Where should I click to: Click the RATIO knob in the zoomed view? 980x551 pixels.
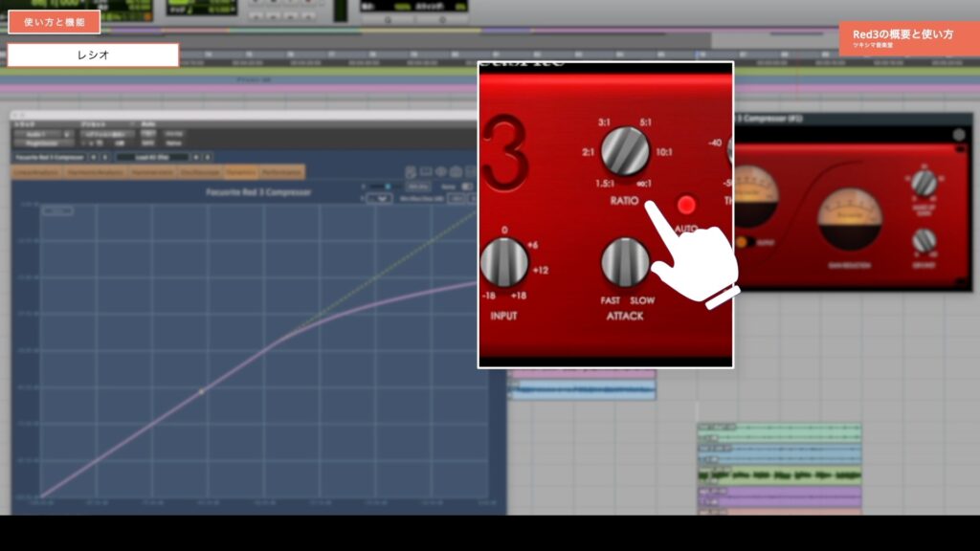tap(624, 151)
